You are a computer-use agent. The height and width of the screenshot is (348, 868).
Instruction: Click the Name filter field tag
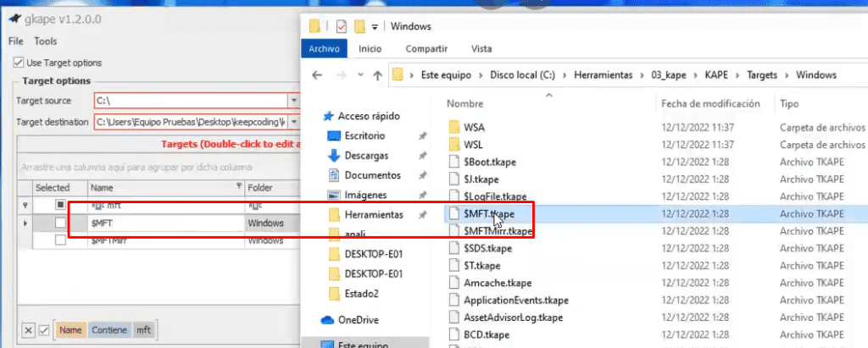(70, 330)
